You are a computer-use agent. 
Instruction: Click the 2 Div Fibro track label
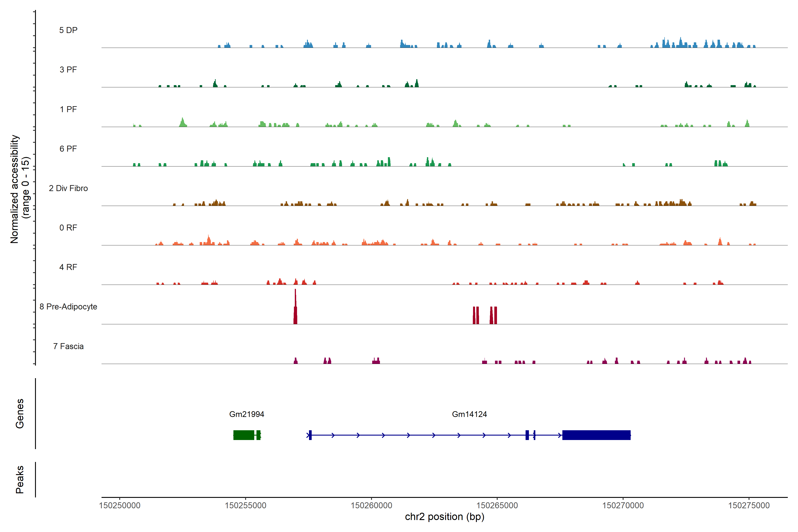click(x=68, y=188)
